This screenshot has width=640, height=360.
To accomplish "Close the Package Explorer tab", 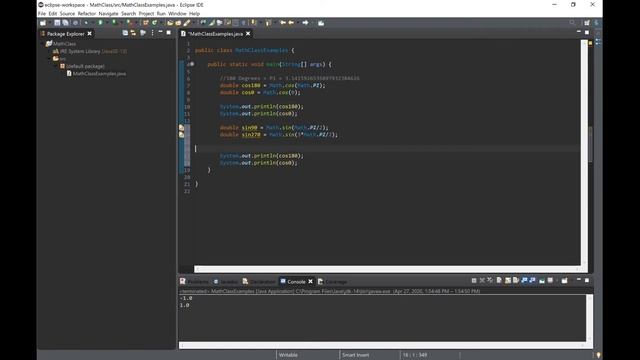I will click(90, 33).
